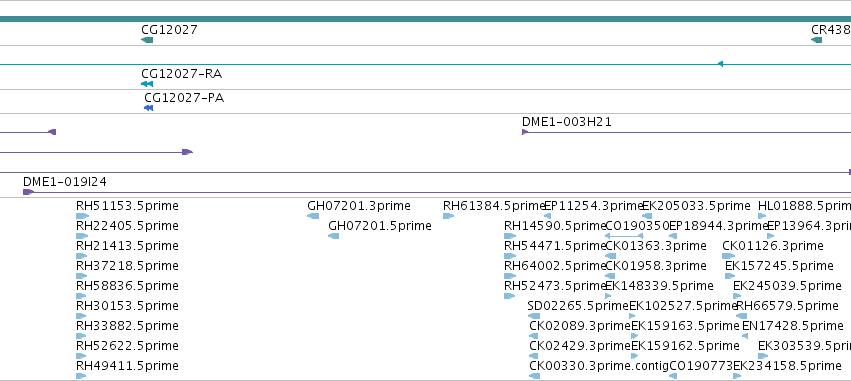Select the RH14590.5prime EST arrow

510,236
